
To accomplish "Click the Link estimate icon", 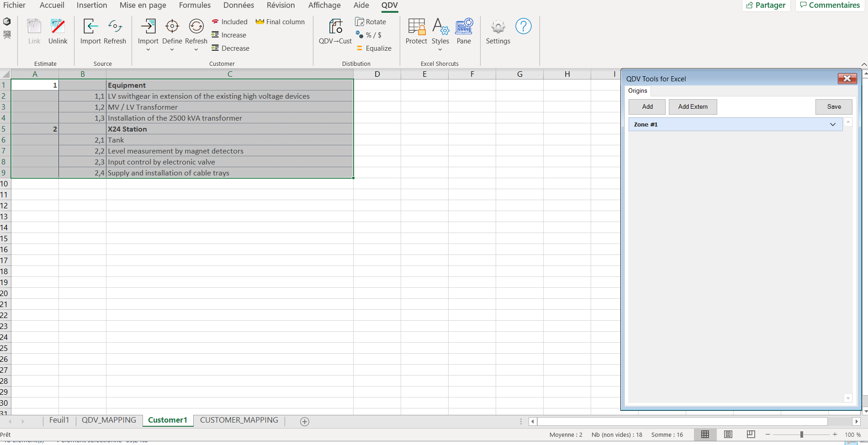I will pyautogui.click(x=34, y=27).
